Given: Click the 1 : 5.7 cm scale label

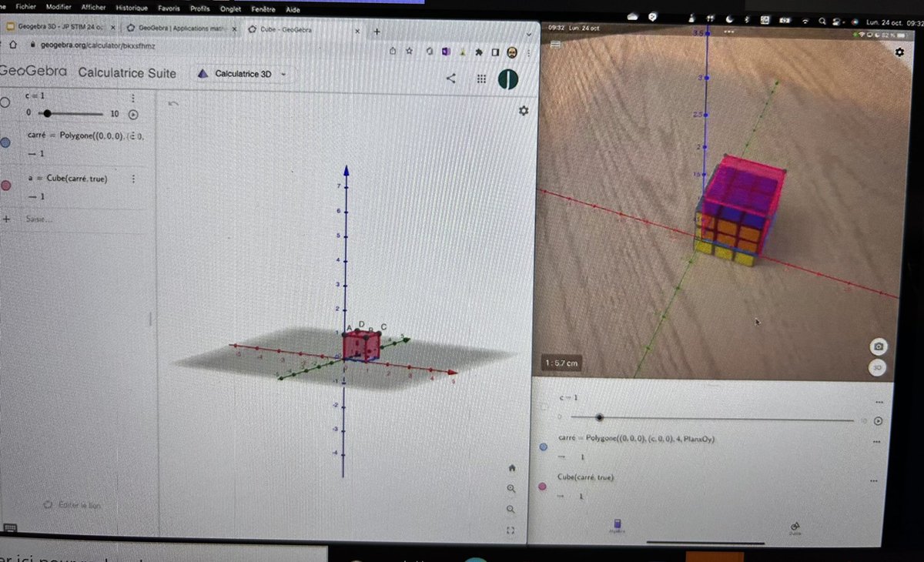Looking at the screenshot, I should click(x=561, y=362).
